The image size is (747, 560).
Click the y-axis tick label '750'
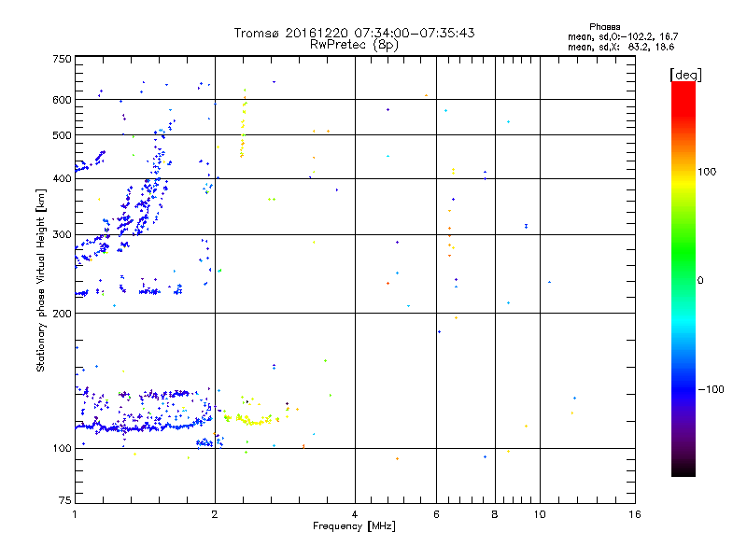(x=62, y=59)
